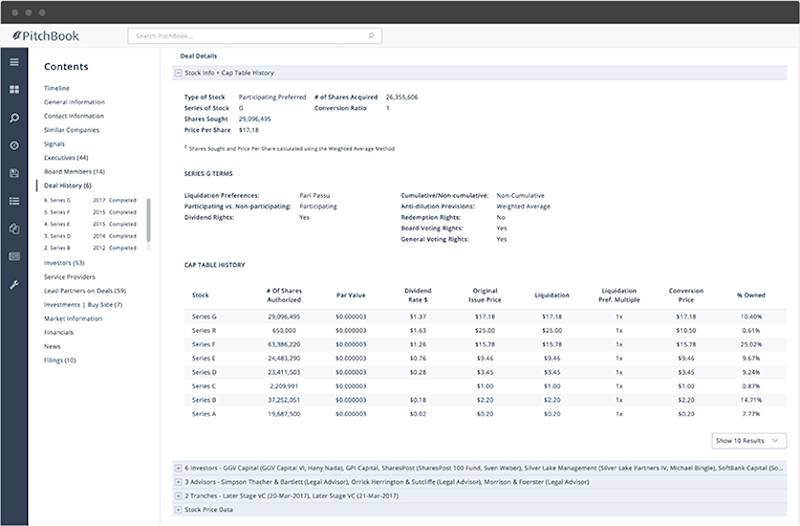Click the Conversion Price column header

click(686, 295)
